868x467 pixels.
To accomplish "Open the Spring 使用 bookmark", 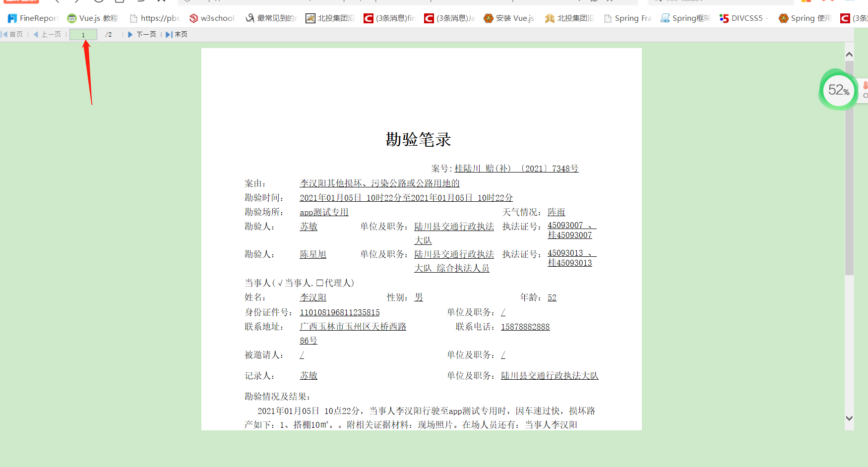I will [805, 18].
